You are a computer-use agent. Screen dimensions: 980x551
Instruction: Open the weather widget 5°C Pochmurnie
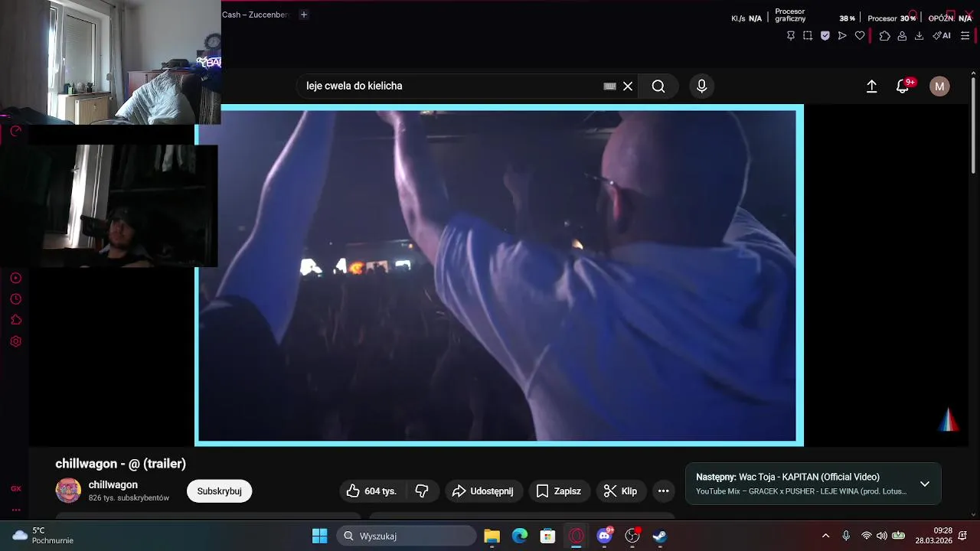(x=43, y=536)
